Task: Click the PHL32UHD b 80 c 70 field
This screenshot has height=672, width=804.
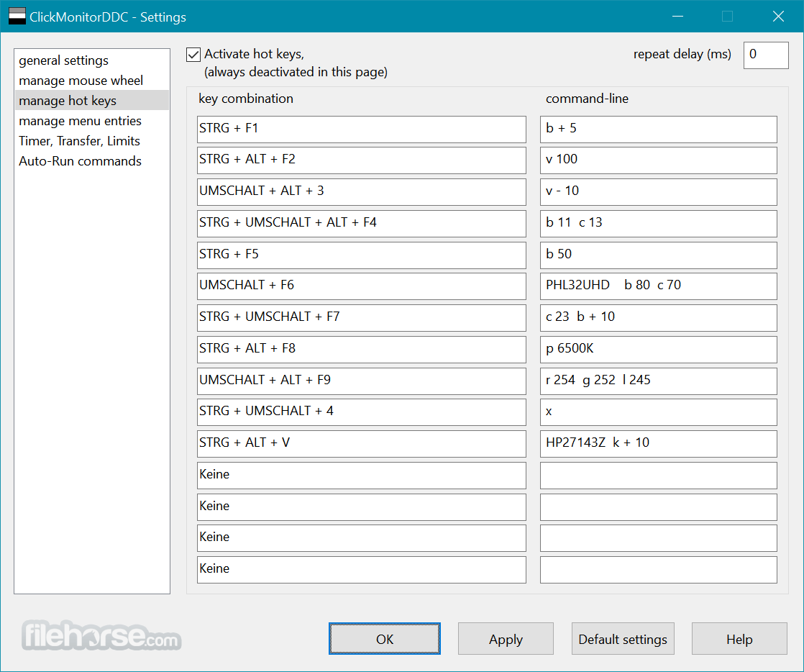Action: coord(659,286)
